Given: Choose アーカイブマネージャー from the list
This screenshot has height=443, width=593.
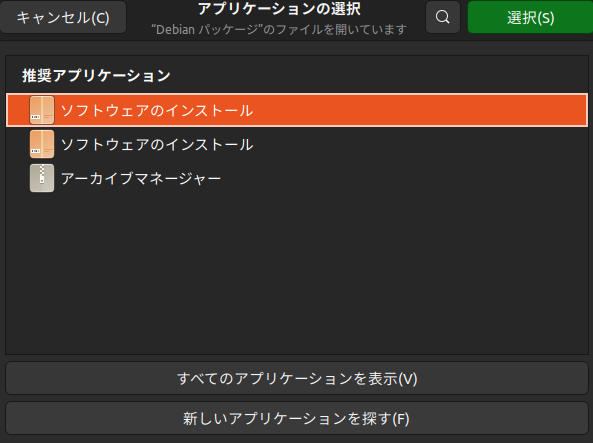Looking at the screenshot, I should tap(297, 178).
